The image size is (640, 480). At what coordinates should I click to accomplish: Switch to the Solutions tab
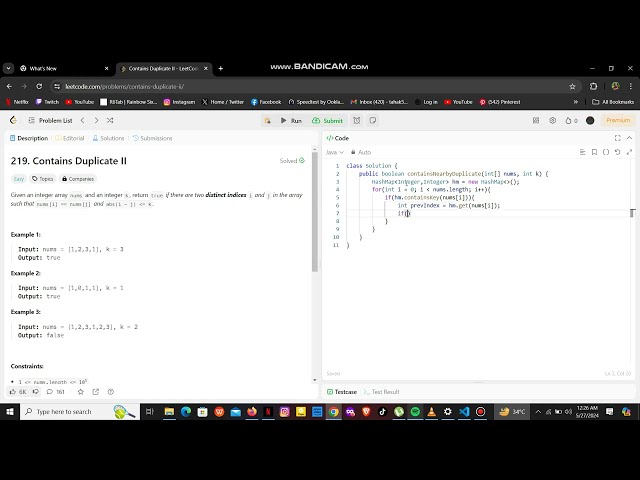click(108, 138)
